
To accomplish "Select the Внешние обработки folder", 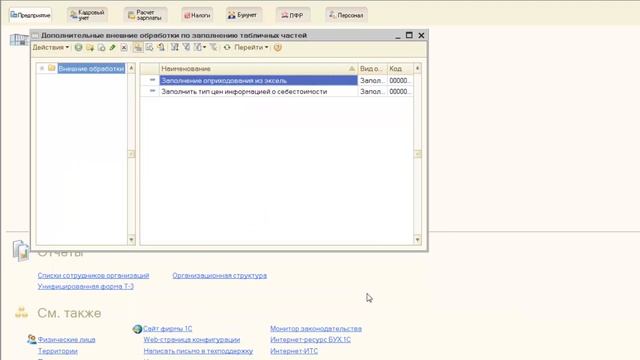I will pyautogui.click(x=91, y=69).
